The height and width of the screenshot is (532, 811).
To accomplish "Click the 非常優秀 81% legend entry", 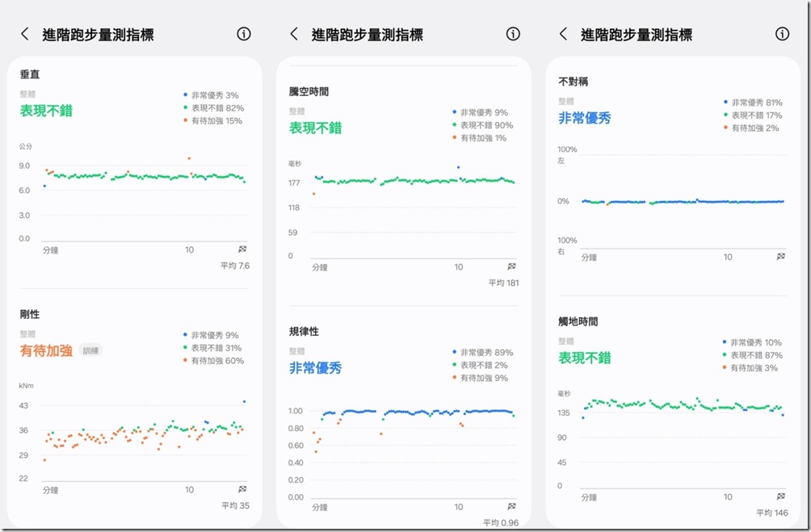I will tap(753, 103).
